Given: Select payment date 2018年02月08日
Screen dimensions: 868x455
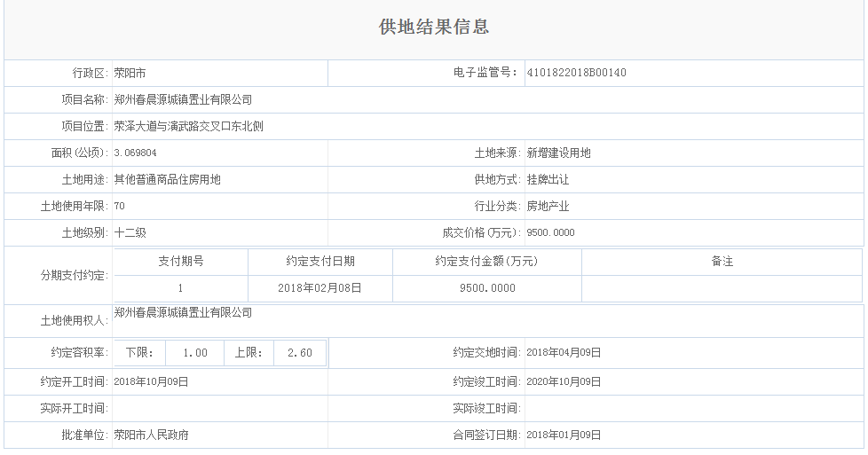Looking at the screenshot, I should [x=320, y=288].
